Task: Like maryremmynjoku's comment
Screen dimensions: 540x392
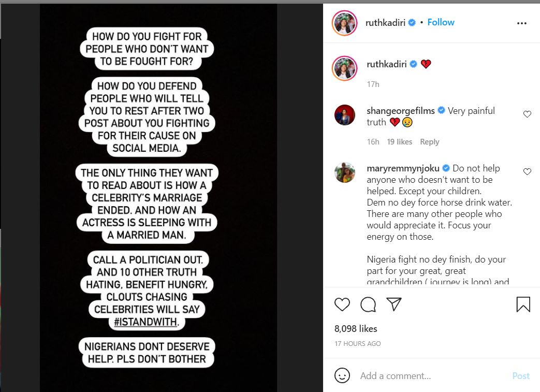Action: coord(527,172)
